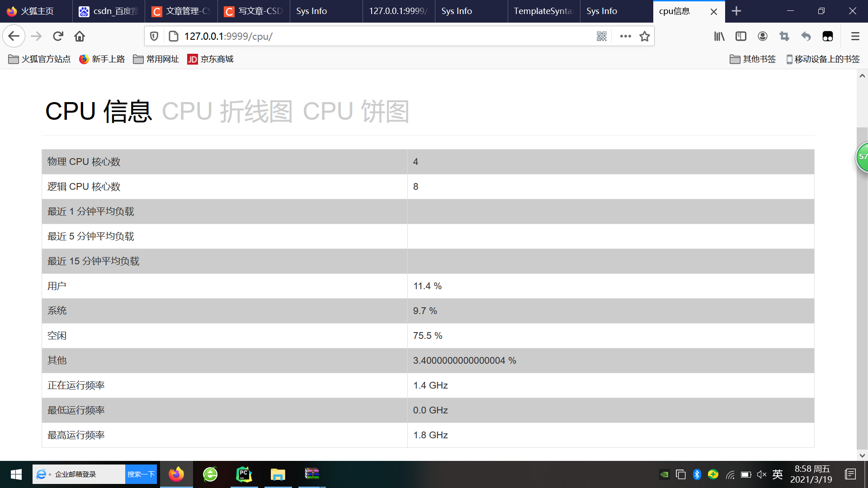The width and height of the screenshot is (868, 488).
Task: Toggle tracking protection via the shield icon
Action: [154, 36]
